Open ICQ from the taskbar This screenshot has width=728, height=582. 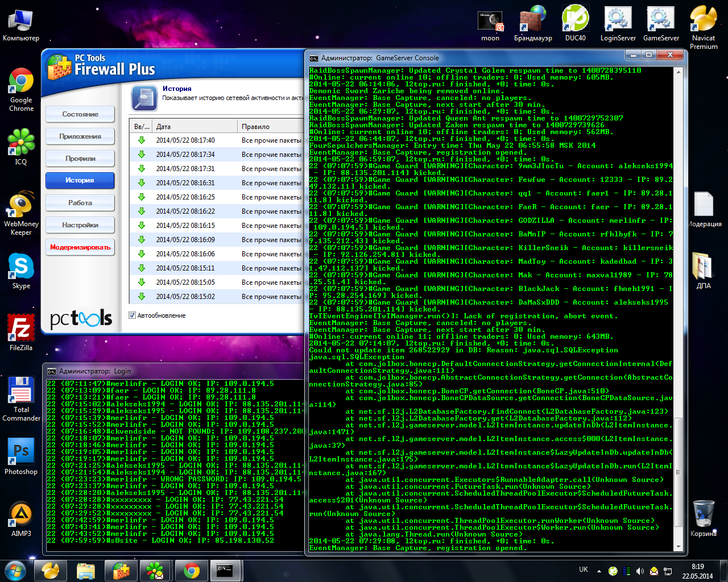(x=155, y=571)
